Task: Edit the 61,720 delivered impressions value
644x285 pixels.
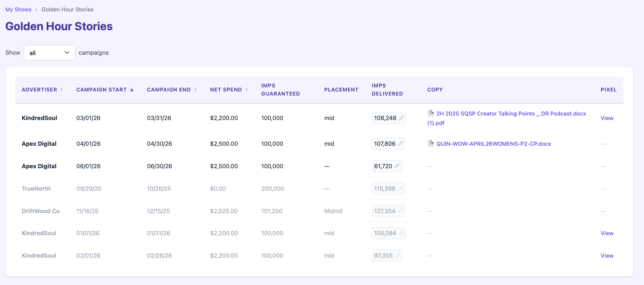Action: click(397, 166)
